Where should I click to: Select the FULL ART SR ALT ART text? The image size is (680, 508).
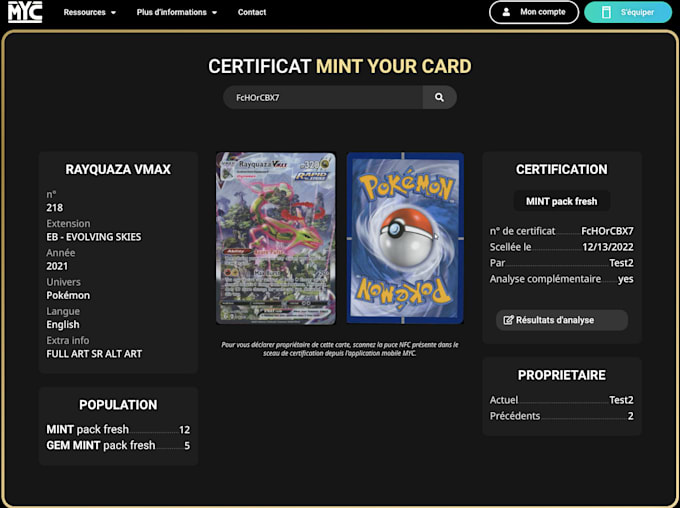(94, 354)
